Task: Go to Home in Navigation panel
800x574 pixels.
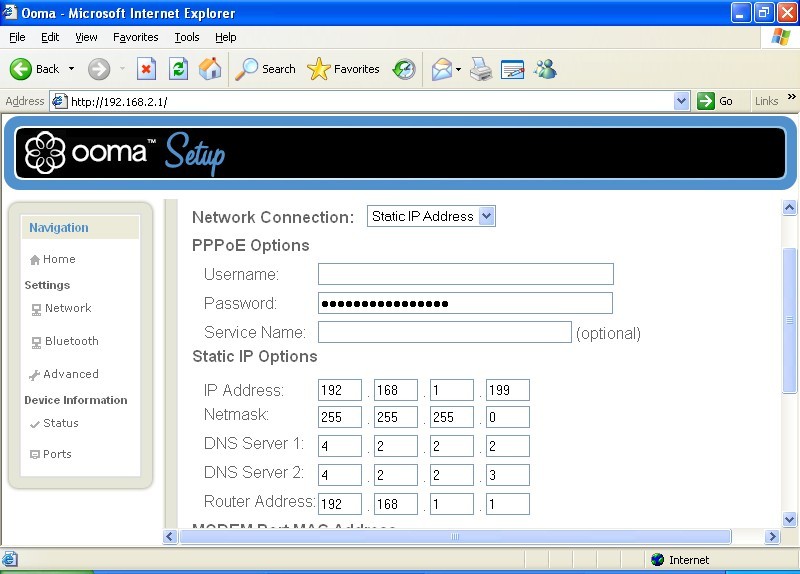Action: (59, 259)
